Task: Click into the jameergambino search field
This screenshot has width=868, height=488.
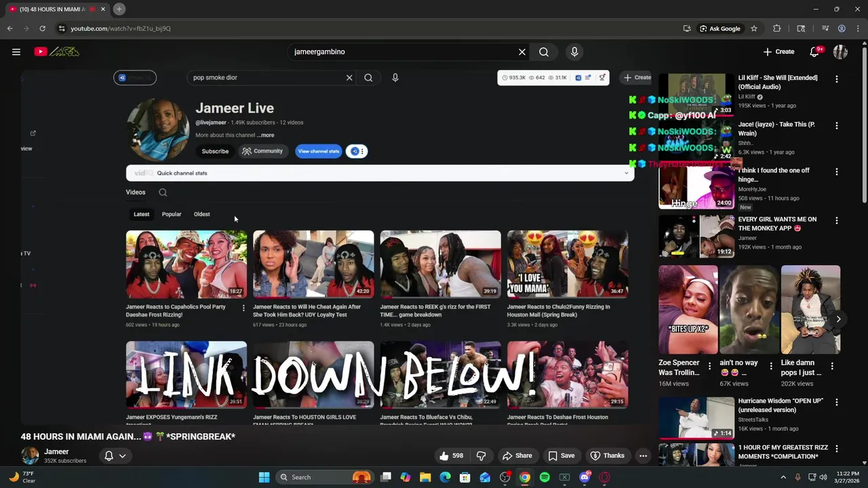Action: pyautogui.click(x=403, y=52)
